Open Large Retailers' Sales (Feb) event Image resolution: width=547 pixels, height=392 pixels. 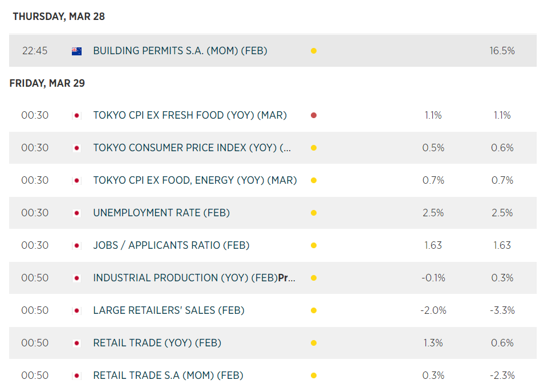pos(169,310)
